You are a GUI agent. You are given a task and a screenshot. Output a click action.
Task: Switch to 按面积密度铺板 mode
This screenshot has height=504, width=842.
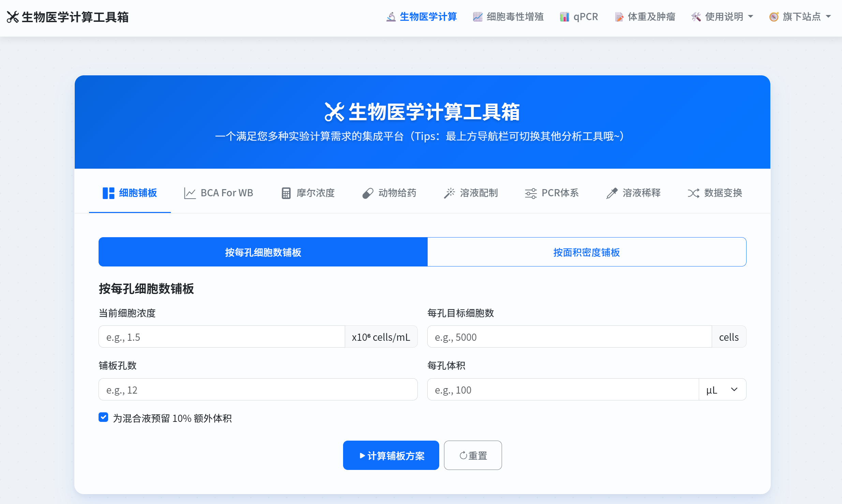click(587, 252)
